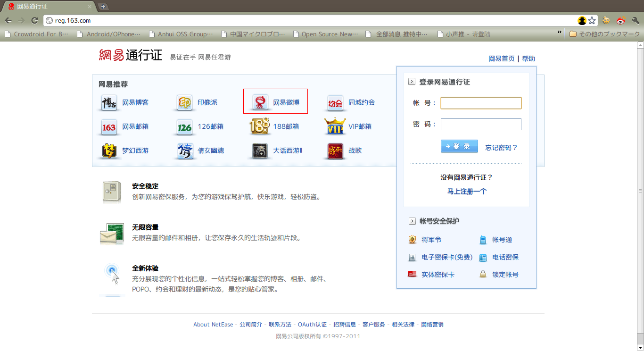Focus the 密码 password input field
The image size is (644, 351).
[x=481, y=124]
